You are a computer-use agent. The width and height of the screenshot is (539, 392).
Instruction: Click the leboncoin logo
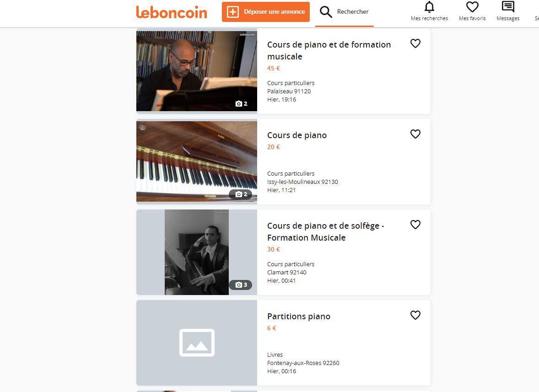coord(172,12)
